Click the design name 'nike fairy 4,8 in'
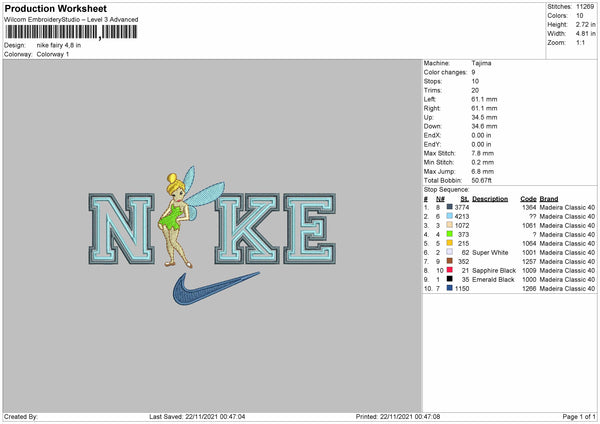600x424 pixels. click(59, 45)
